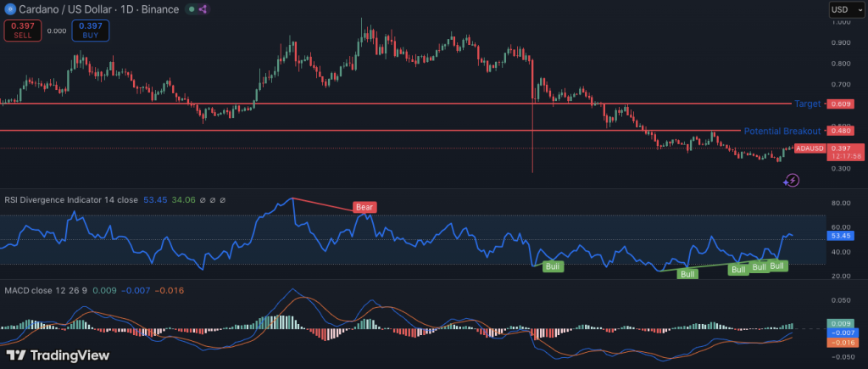This screenshot has width=868, height=369.
Task: Click the green market status dot
Action: pyautogui.click(x=192, y=9)
